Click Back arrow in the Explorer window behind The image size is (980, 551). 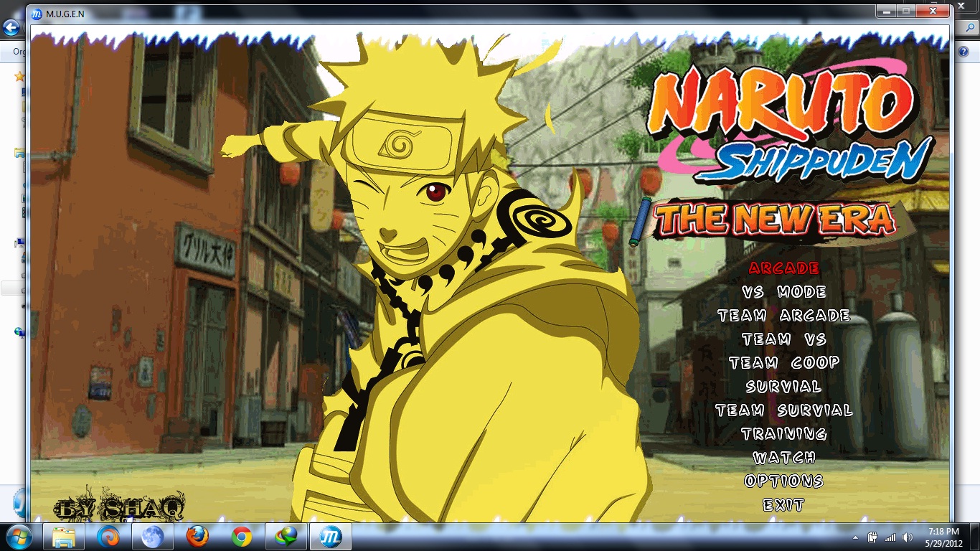tap(10, 28)
